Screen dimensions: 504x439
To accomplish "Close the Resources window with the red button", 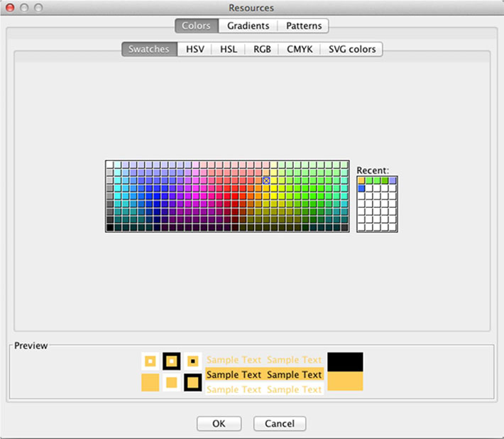I will point(10,8).
